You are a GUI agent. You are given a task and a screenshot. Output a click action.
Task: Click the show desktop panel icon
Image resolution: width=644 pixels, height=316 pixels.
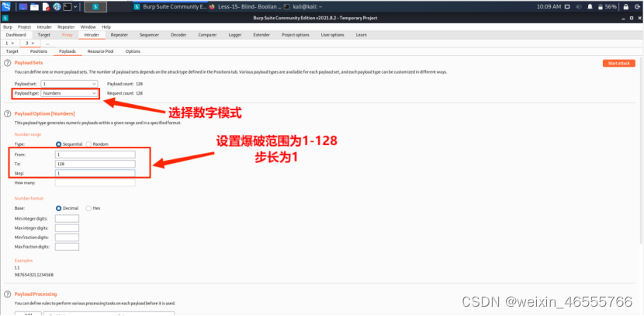click(x=24, y=6)
